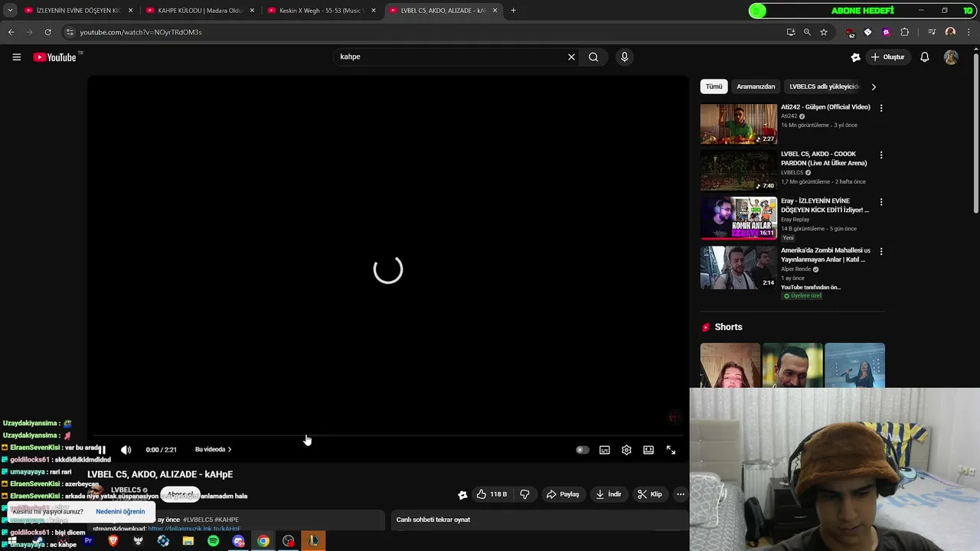Open File Explorer folder in taskbar
This screenshot has width=980, height=551.
click(188, 541)
